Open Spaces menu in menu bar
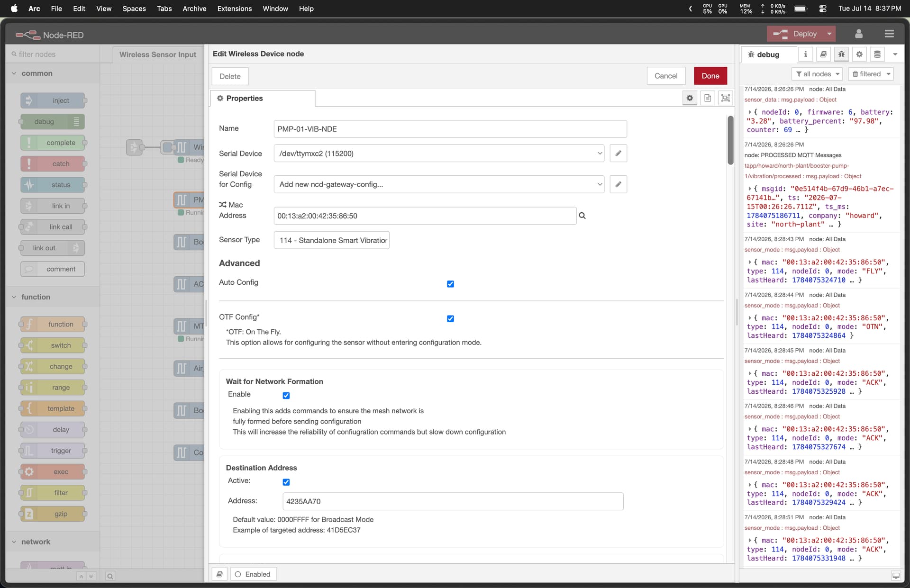 coord(134,9)
